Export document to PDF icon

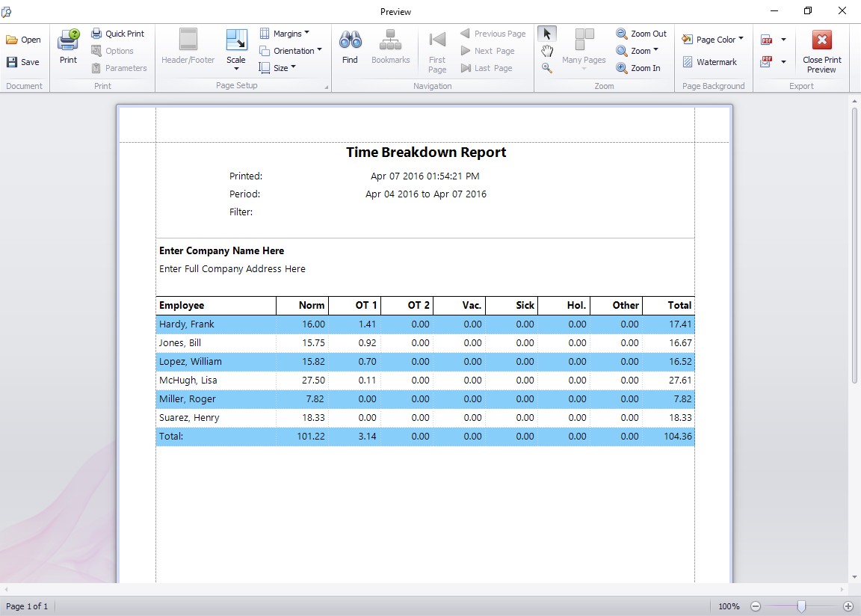point(767,40)
